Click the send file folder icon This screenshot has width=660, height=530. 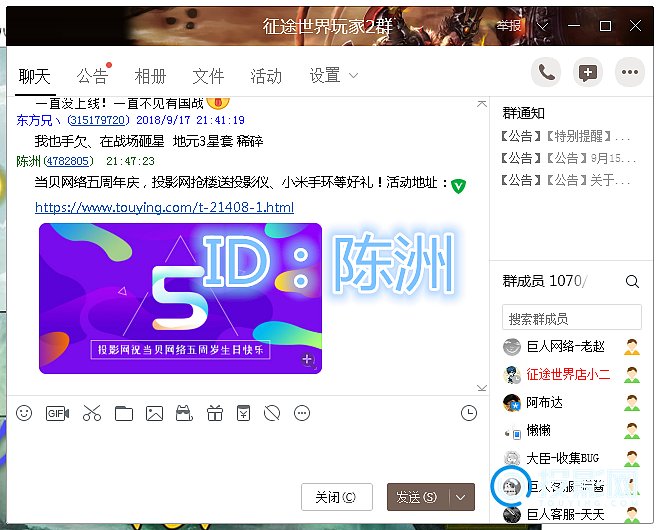[123, 413]
